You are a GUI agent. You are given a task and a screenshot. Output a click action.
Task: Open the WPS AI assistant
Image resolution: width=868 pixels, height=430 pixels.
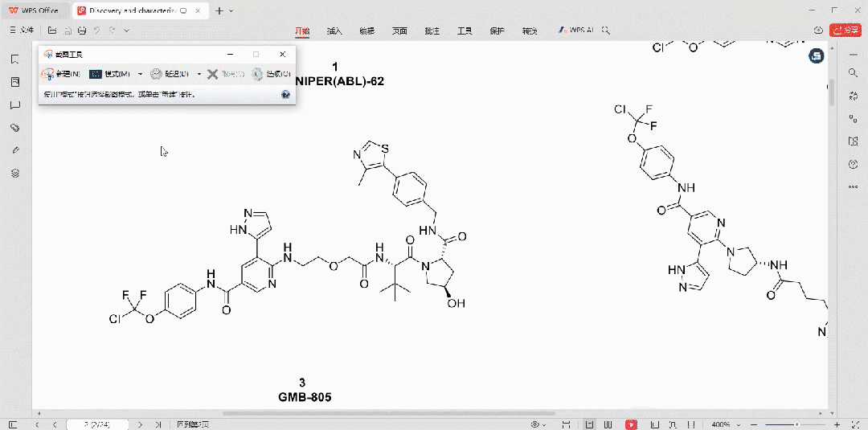[x=575, y=31]
